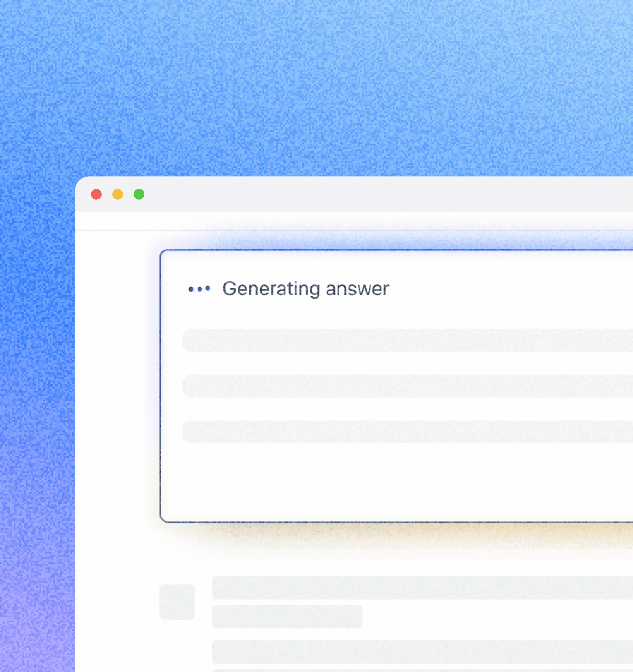Click the third skeleton line in answer card
The width and height of the screenshot is (633, 672).
click(x=406, y=432)
